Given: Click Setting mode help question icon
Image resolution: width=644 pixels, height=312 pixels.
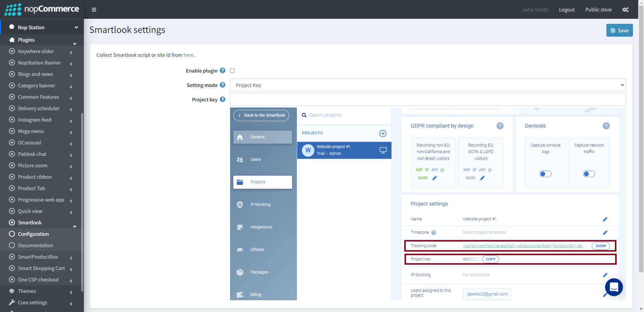Looking at the screenshot, I should coord(222,85).
